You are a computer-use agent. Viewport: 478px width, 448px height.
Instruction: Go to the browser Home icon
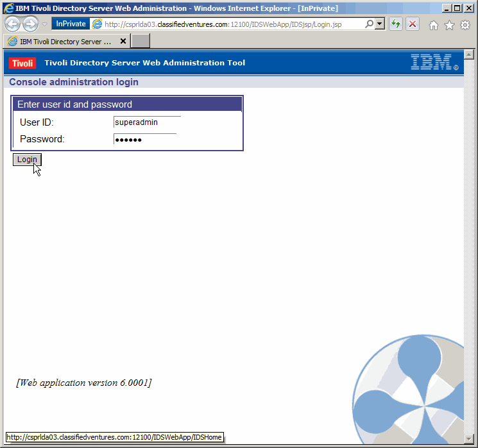point(434,25)
